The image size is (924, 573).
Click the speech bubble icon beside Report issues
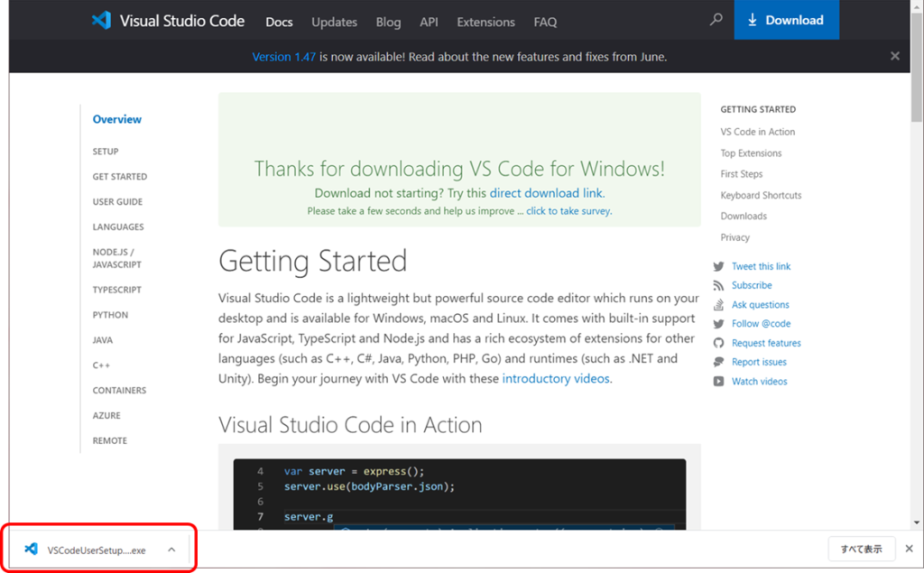click(718, 362)
